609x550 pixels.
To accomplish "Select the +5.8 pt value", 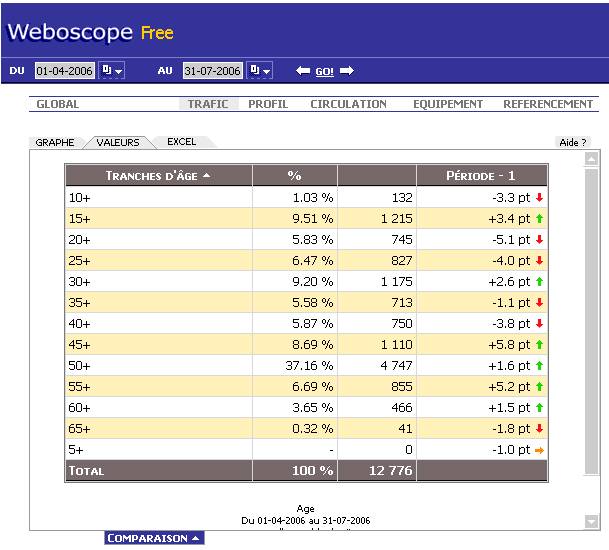I will tap(509, 345).
